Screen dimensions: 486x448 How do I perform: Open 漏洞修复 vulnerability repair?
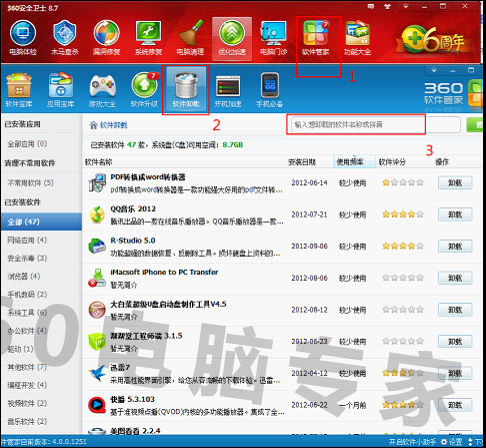(106, 37)
